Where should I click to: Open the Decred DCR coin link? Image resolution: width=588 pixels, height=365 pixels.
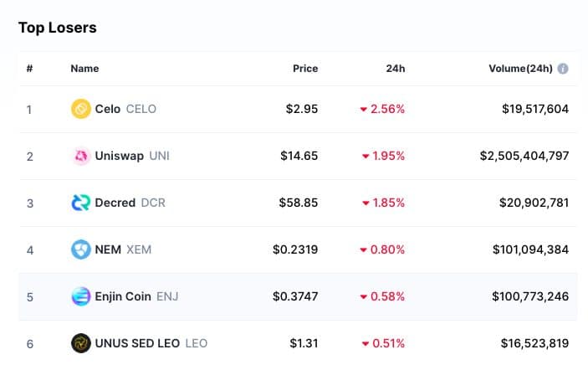click(130, 203)
